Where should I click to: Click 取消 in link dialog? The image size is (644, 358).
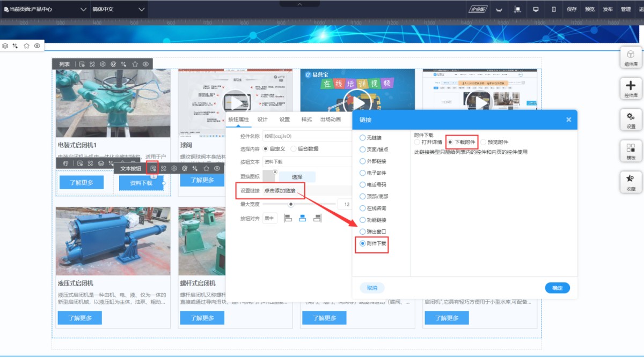click(x=372, y=288)
